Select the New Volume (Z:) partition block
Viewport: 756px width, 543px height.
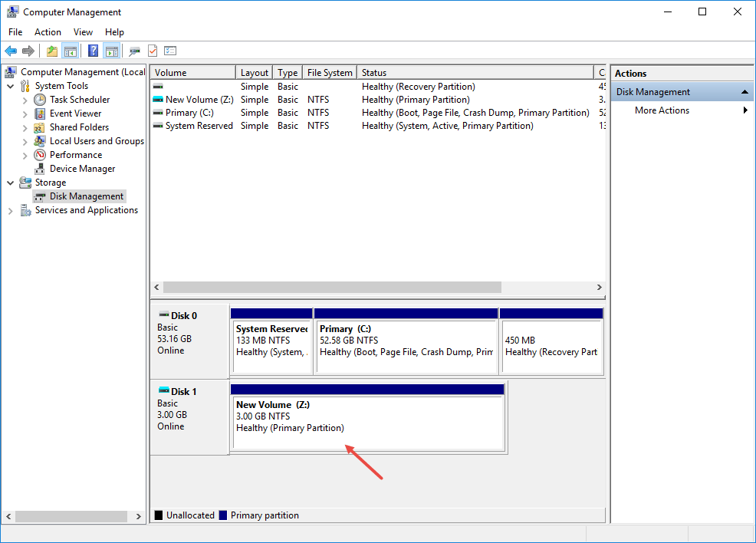point(367,418)
